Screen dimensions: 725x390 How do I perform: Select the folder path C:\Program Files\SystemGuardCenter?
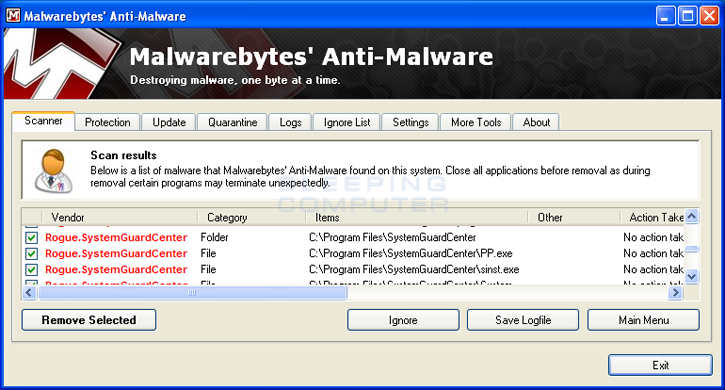pos(392,237)
